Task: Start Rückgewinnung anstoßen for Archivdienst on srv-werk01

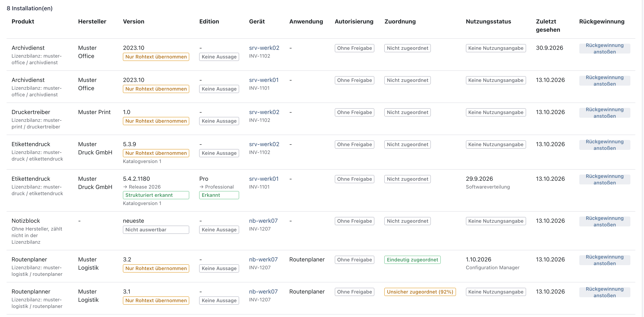Action: pos(604,81)
